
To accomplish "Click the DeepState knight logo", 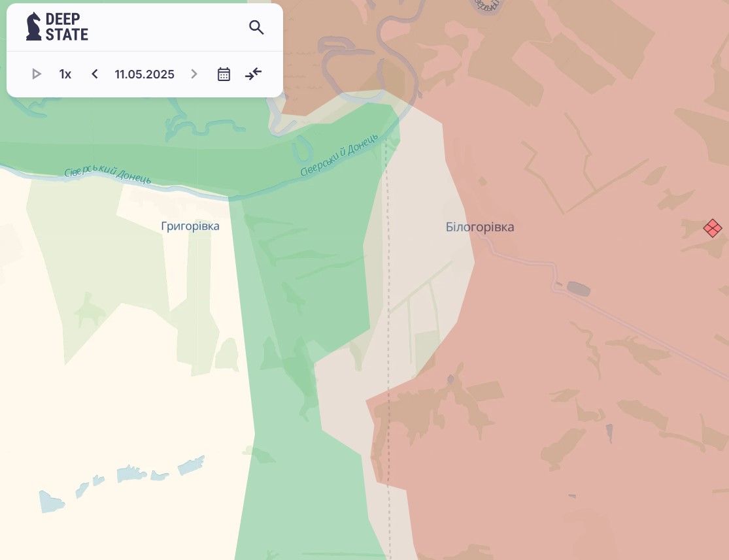I will [x=33, y=27].
